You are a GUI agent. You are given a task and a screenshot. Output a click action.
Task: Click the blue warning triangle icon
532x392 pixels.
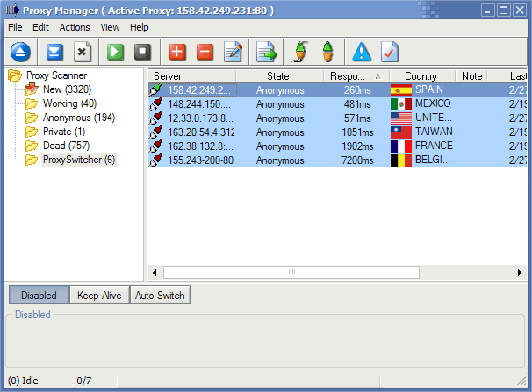362,52
